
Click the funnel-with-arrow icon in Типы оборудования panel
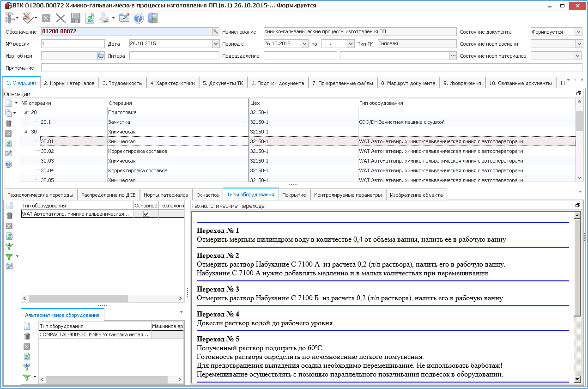(x=9, y=246)
